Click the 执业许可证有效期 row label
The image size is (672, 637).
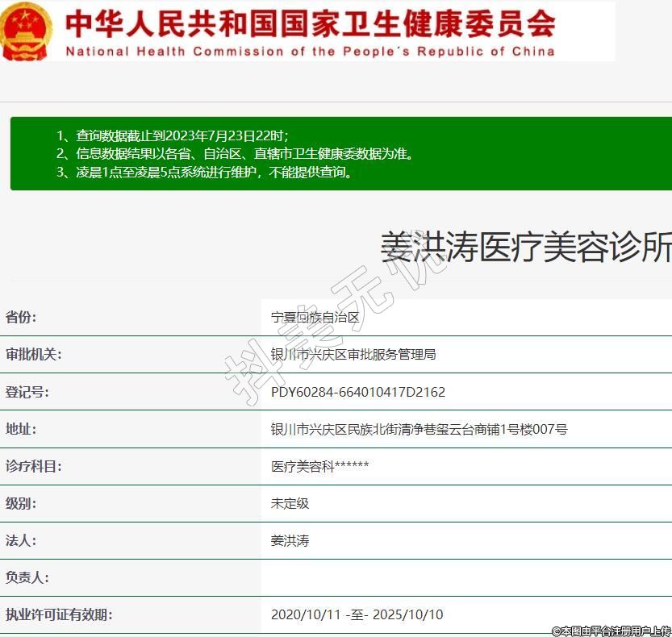(x=59, y=614)
